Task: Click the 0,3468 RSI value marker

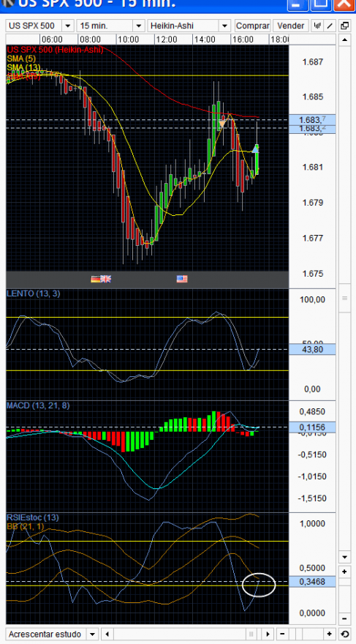Action: [313, 581]
